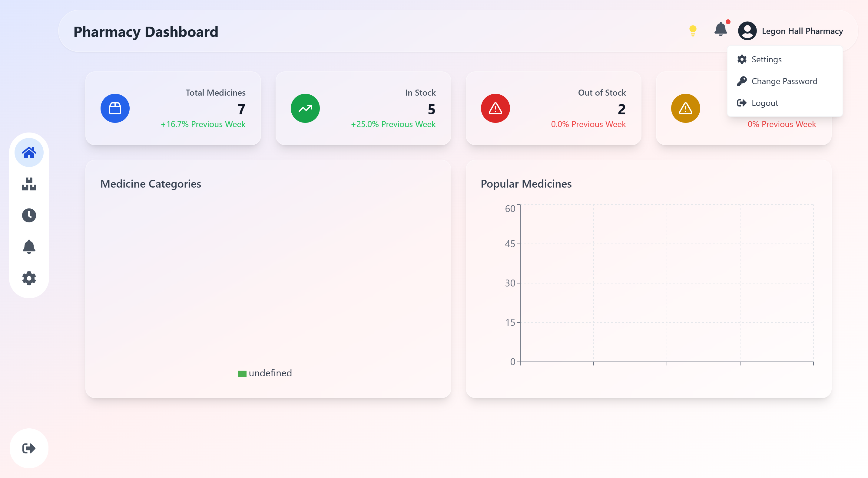Click the Out of Stock card

(553, 108)
